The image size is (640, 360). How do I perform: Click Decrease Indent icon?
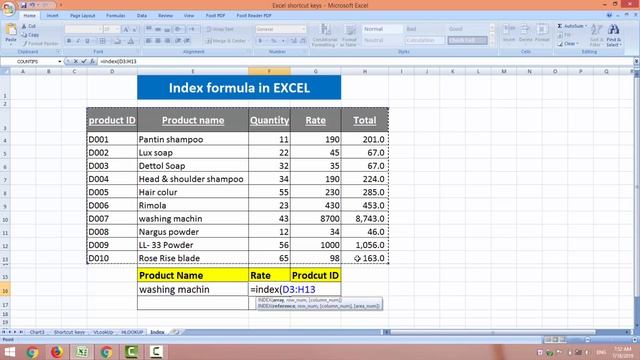(178, 41)
